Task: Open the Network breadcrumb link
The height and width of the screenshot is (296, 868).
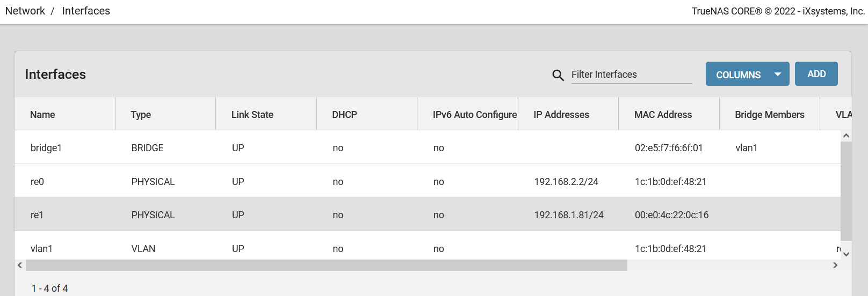Action: (x=25, y=11)
